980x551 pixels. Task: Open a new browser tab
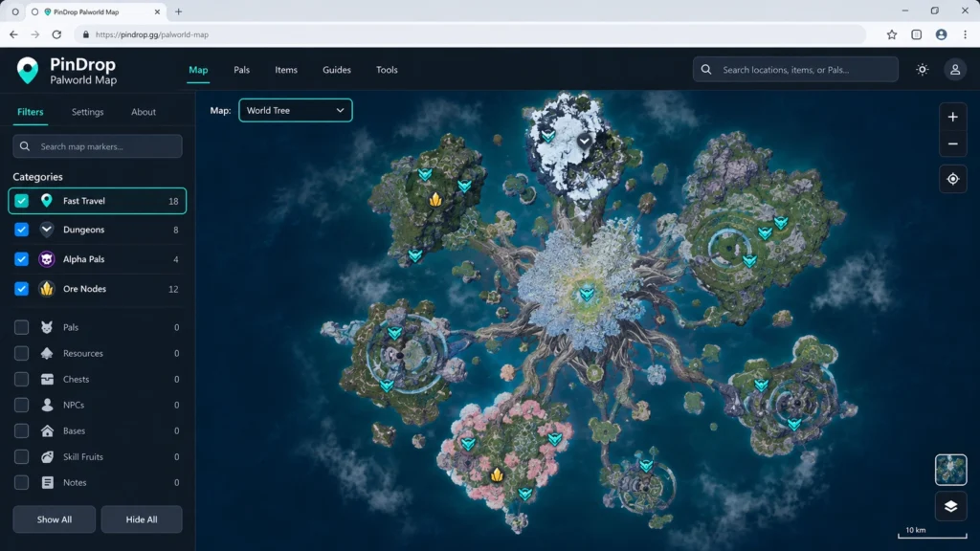pyautogui.click(x=179, y=11)
